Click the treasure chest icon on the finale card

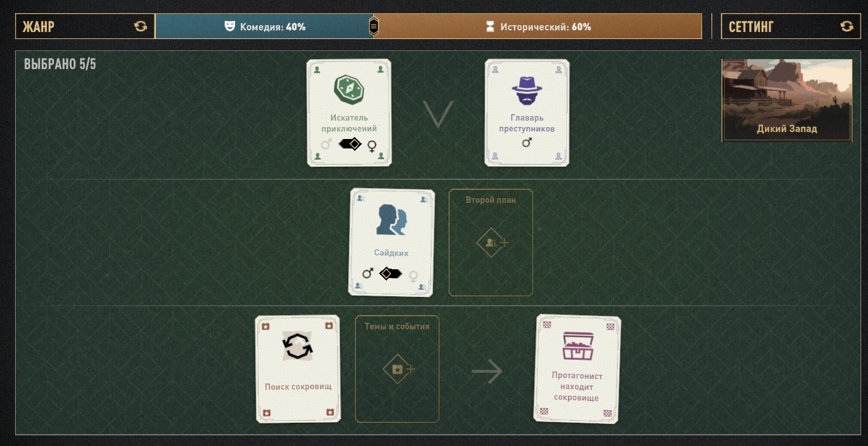tap(578, 345)
